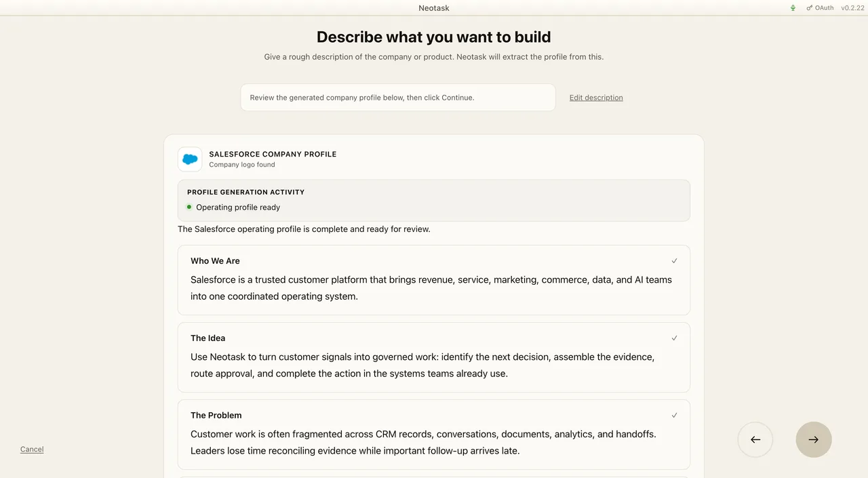Screen dimensions: 868x478
Task: Open the Edit description link
Action: tap(596, 98)
